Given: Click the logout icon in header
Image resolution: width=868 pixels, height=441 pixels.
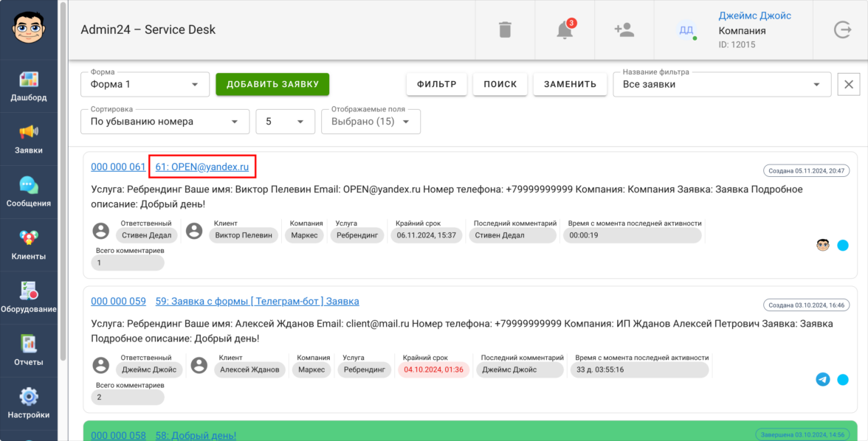Looking at the screenshot, I should 842,30.
